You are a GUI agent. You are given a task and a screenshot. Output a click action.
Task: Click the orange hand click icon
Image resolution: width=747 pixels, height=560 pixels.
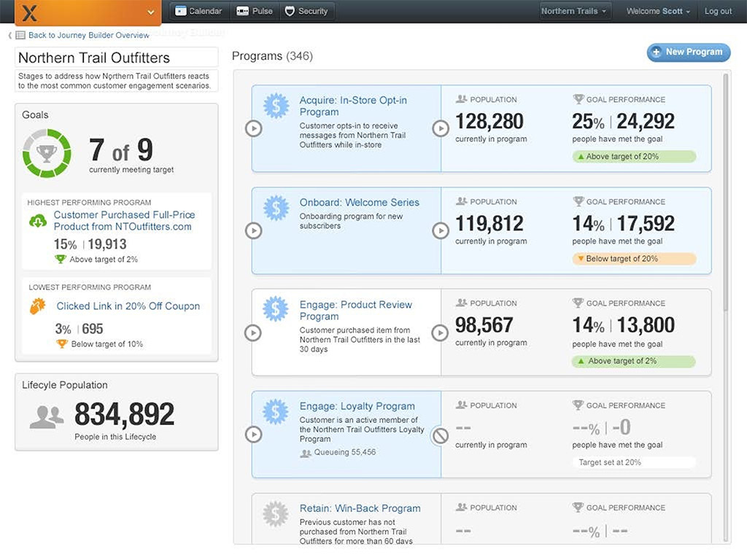(x=38, y=306)
